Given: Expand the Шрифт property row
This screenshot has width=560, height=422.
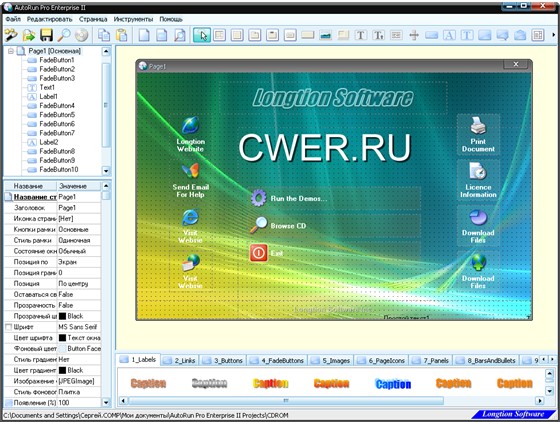Looking at the screenshot, I should tap(9, 327).
